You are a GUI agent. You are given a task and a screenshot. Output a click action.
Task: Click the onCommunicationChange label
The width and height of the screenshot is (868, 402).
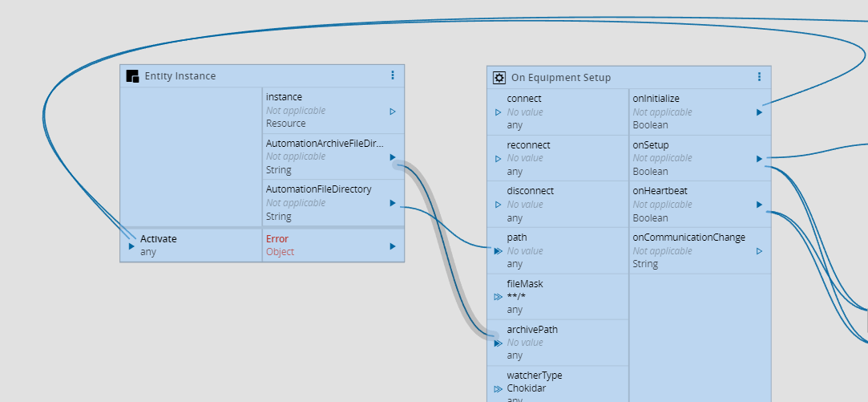688,238
